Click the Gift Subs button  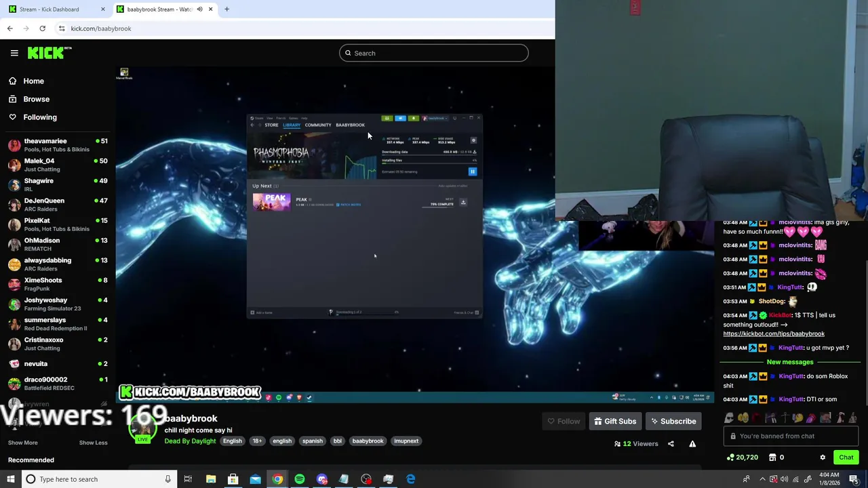point(615,422)
